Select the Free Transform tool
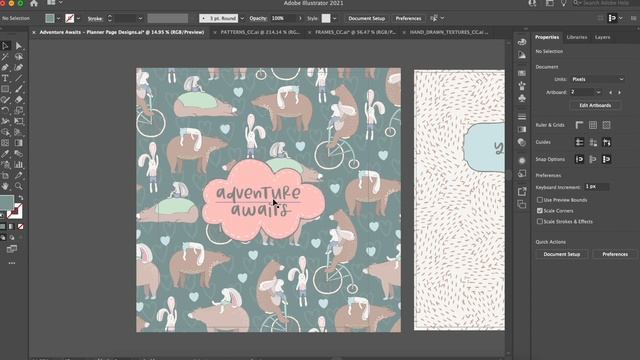The height and width of the screenshot is (360, 640). tap(19, 121)
